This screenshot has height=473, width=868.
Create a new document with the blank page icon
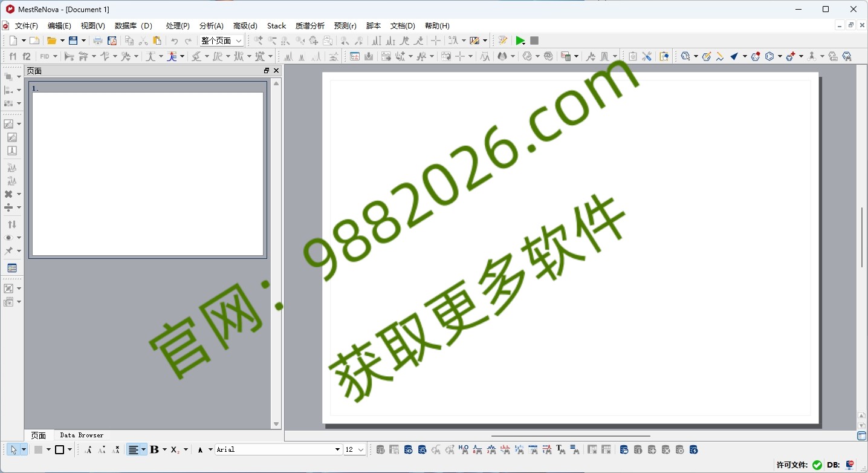coord(13,41)
